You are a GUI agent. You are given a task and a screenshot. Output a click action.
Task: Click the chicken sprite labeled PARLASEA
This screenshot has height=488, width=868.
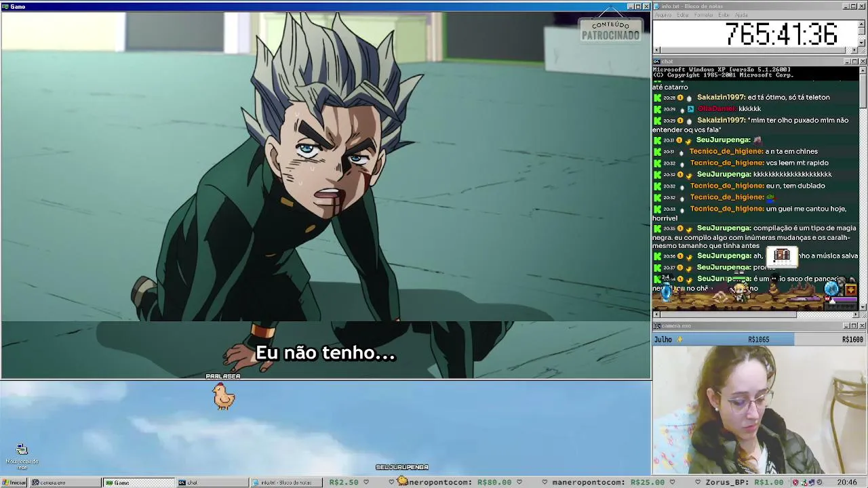(x=223, y=396)
